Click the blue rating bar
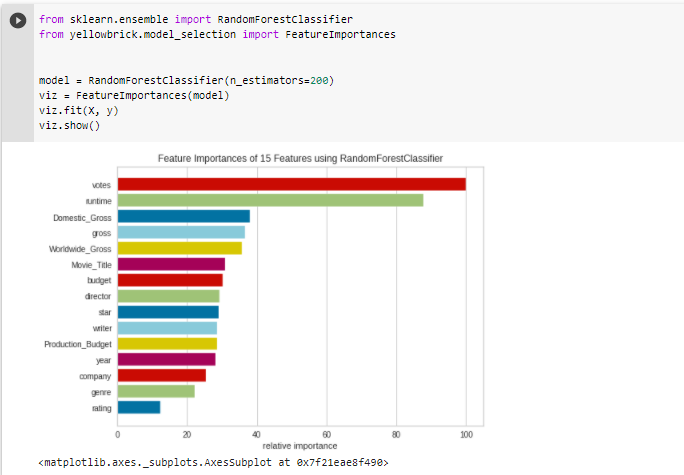The width and height of the screenshot is (684, 475). 139,407
